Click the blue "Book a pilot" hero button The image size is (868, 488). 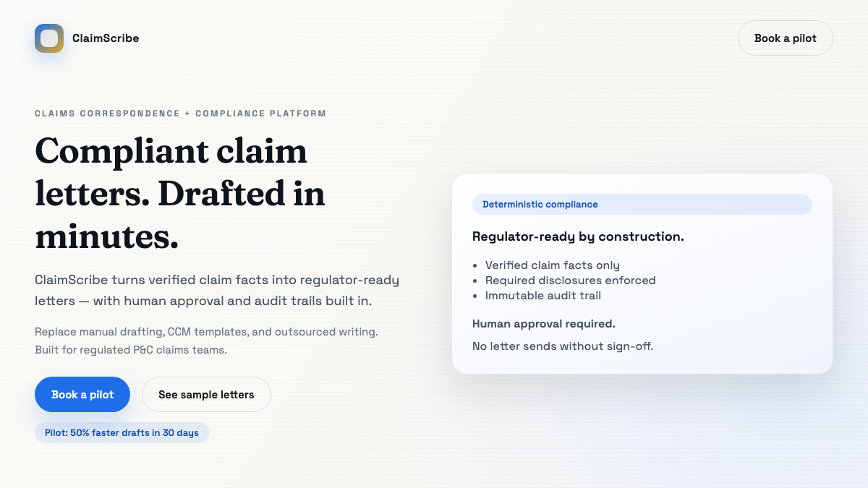point(82,394)
